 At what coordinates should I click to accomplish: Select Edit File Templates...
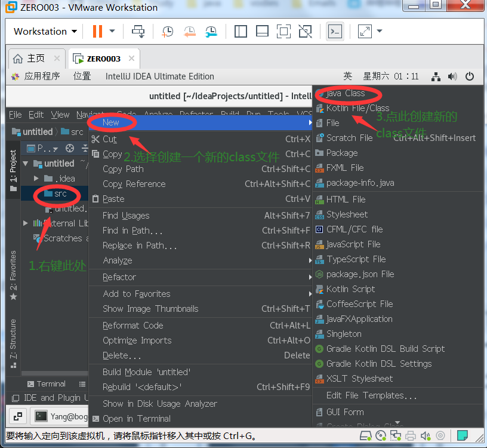click(398, 395)
